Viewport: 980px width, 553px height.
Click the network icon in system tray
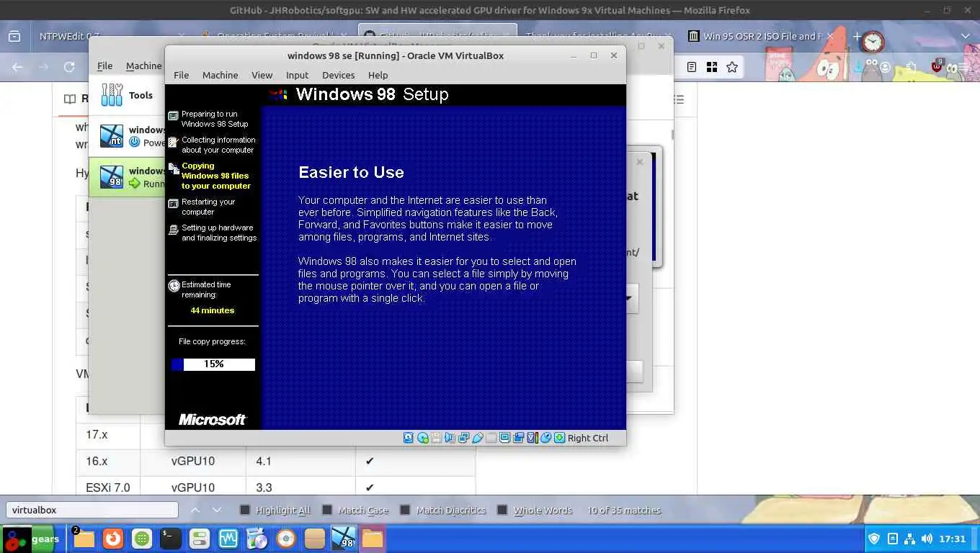(x=910, y=539)
